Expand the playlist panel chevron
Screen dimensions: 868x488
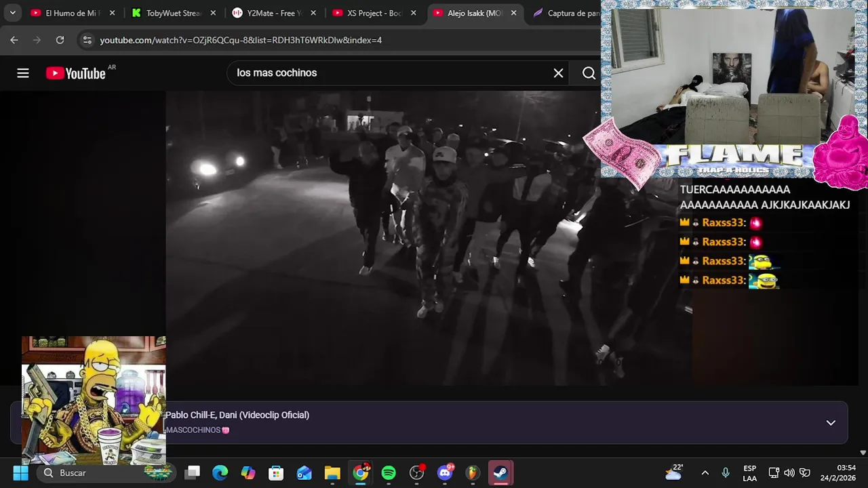[x=831, y=423]
